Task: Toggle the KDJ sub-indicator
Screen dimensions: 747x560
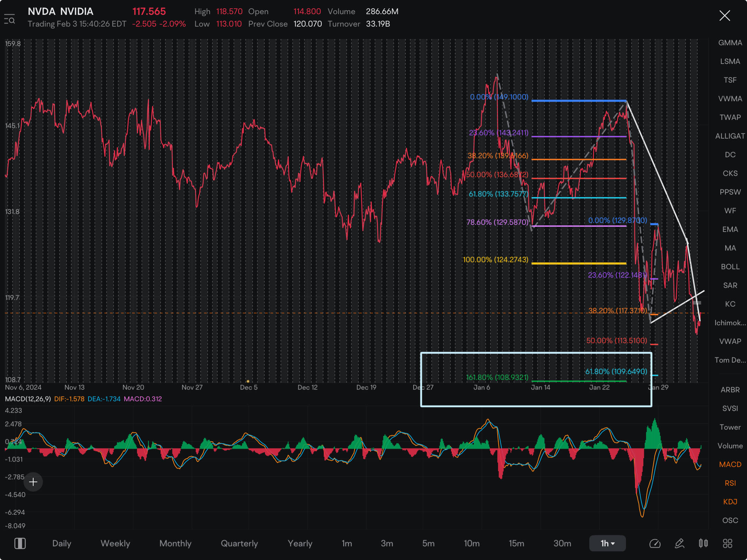Action: click(730, 502)
